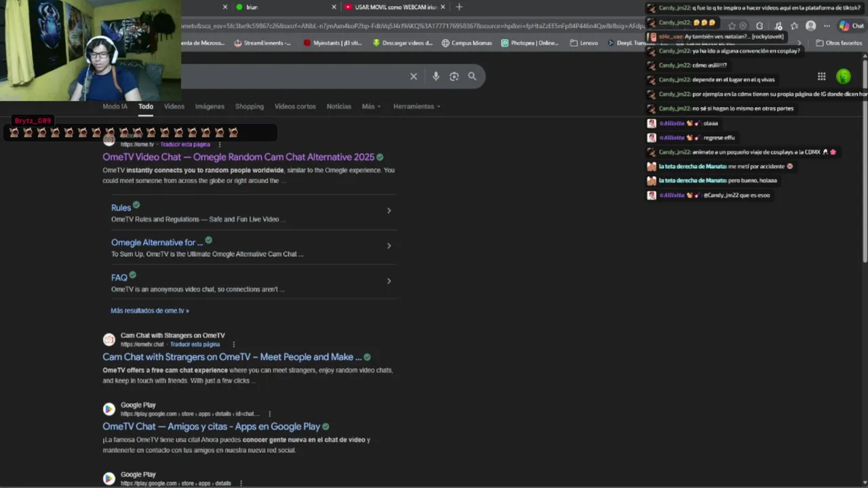Open the browser extensions icon
Screen dimensions: 868x488
(759, 26)
